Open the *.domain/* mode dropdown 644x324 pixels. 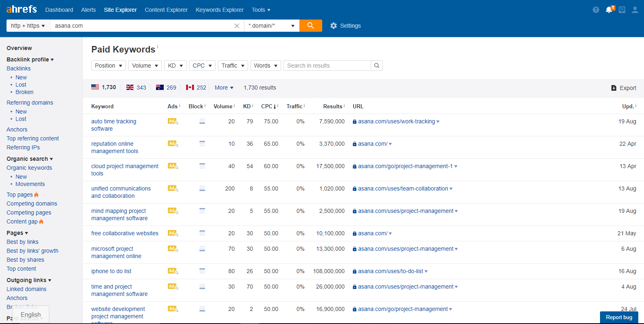click(x=272, y=26)
